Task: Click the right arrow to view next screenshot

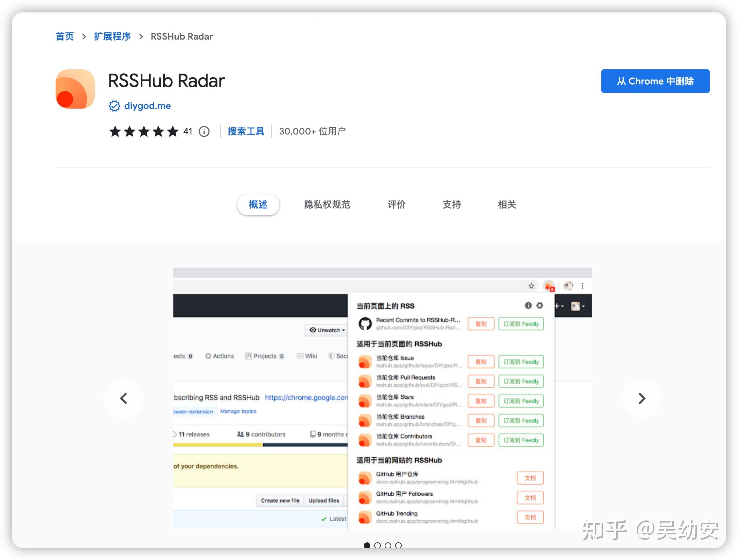Action: click(641, 398)
